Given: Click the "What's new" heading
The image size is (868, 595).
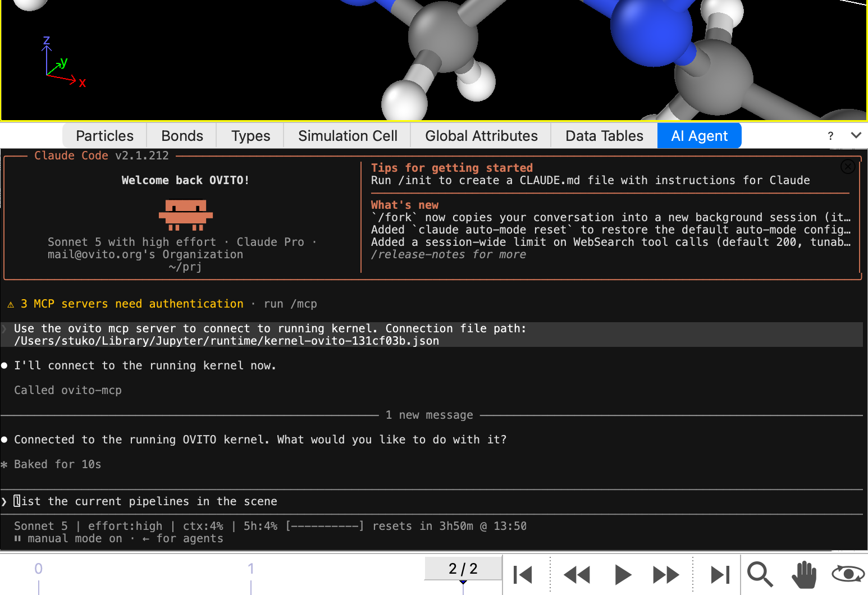Looking at the screenshot, I should click(x=405, y=205).
